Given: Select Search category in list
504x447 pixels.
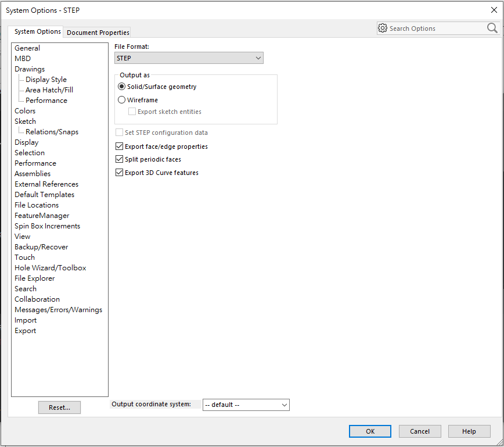Looking at the screenshot, I should click(26, 289).
